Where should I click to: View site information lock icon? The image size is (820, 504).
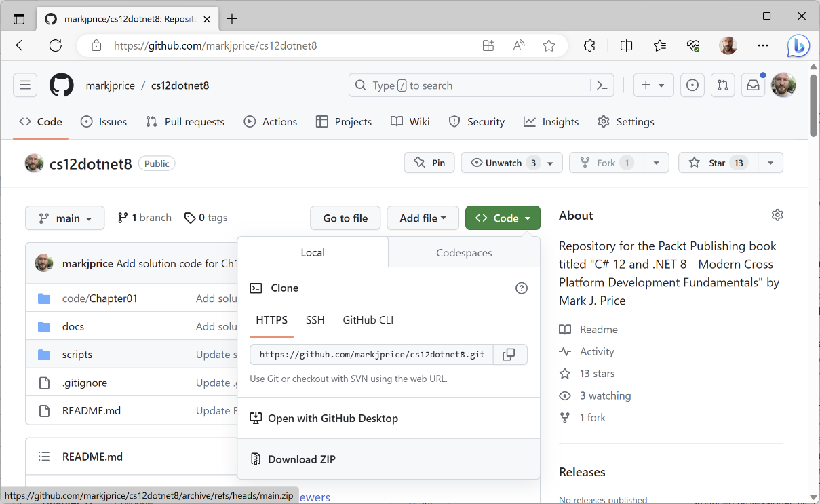pos(96,45)
